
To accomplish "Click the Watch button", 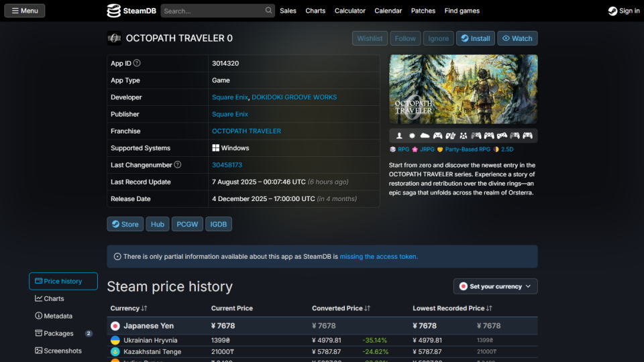I will click(x=517, y=38).
